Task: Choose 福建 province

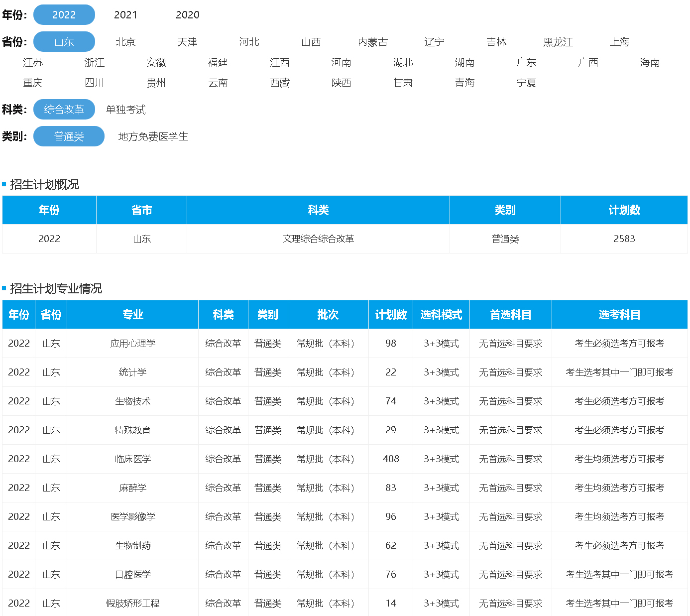Action: click(218, 62)
